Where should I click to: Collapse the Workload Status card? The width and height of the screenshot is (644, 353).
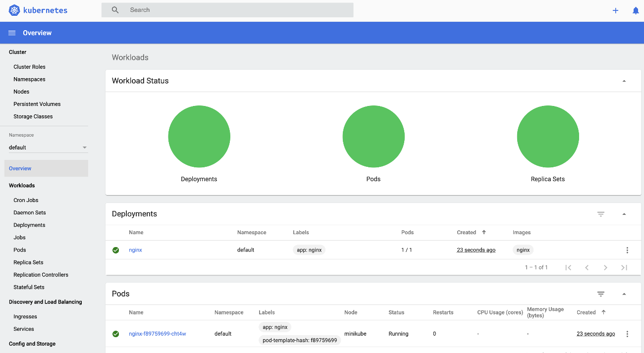624,81
